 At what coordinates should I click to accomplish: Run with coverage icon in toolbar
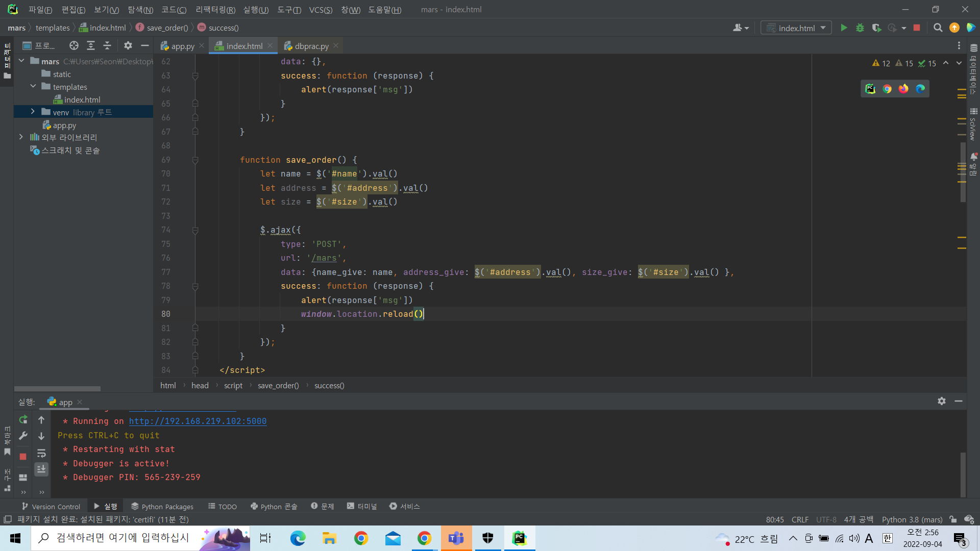click(x=876, y=28)
